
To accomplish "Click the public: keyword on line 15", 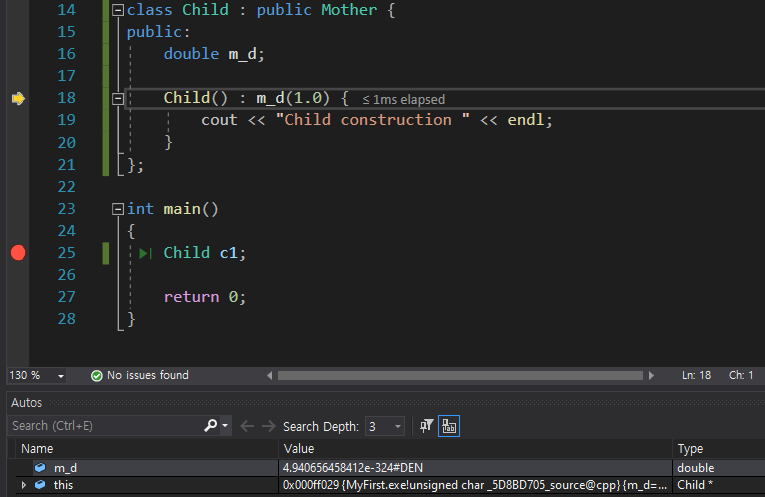I will 158,32.
